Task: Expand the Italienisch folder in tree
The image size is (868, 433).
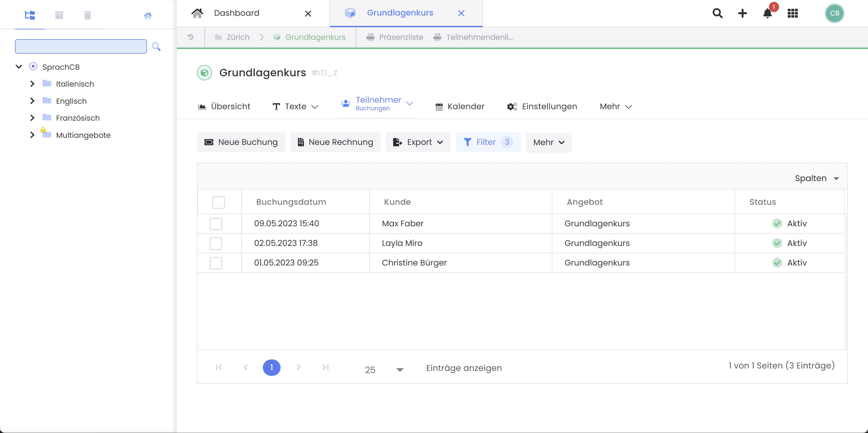Action: click(x=32, y=84)
